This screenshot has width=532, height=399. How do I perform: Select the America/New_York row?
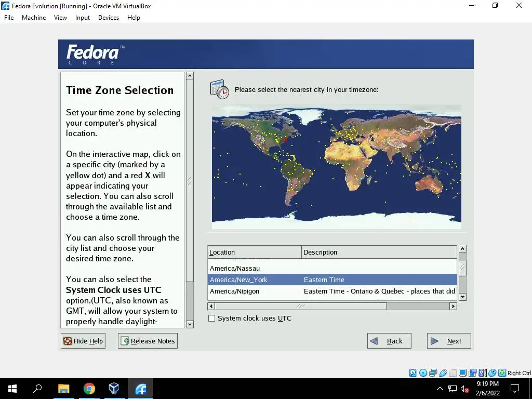[x=332, y=280]
